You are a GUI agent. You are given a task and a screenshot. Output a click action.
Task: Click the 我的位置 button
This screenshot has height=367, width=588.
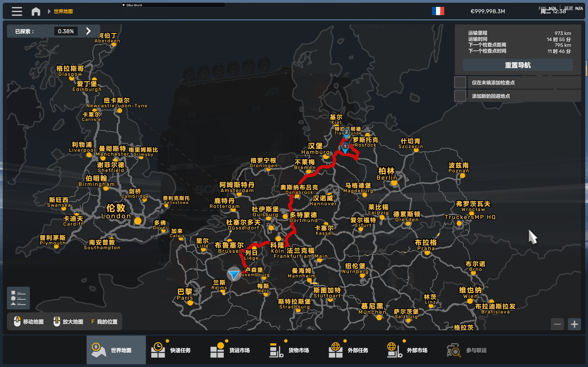point(105,322)
